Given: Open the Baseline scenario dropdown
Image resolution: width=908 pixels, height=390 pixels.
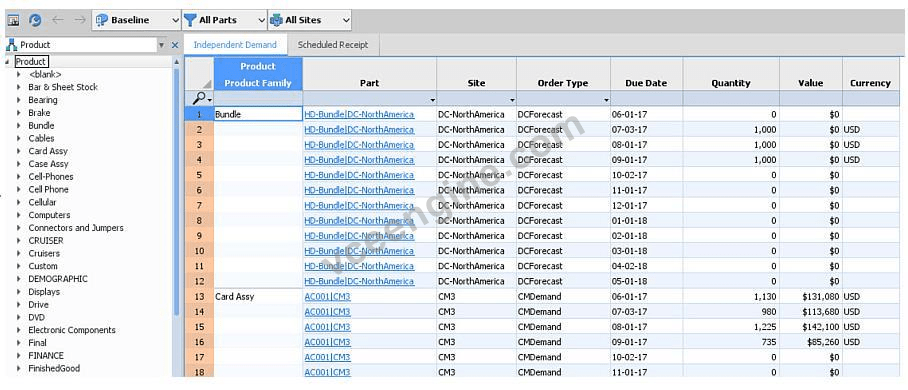Looking at the screenshot, I should (x=176, y=20).
